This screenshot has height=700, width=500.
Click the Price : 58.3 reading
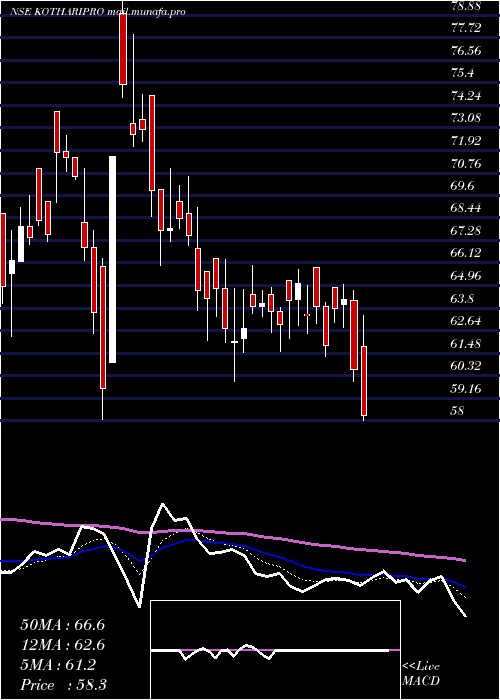click(63, 685)
